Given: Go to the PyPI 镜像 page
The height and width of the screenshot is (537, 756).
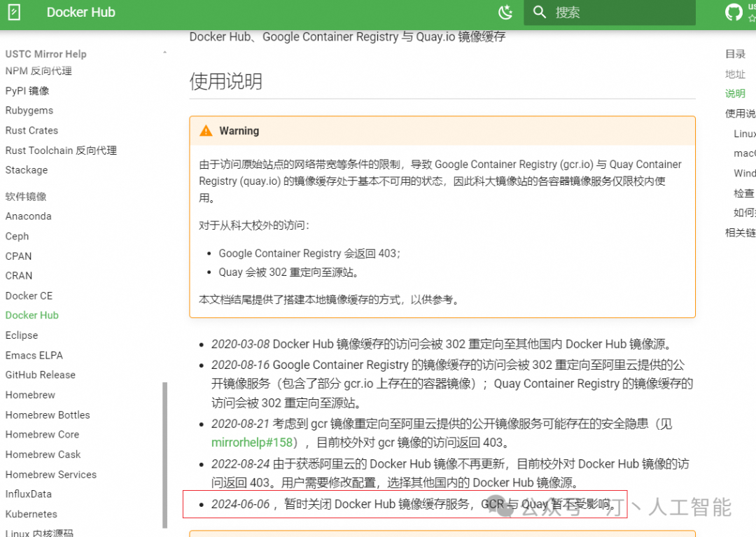Looking at the screenshot, I should click(x=27, y=90).
